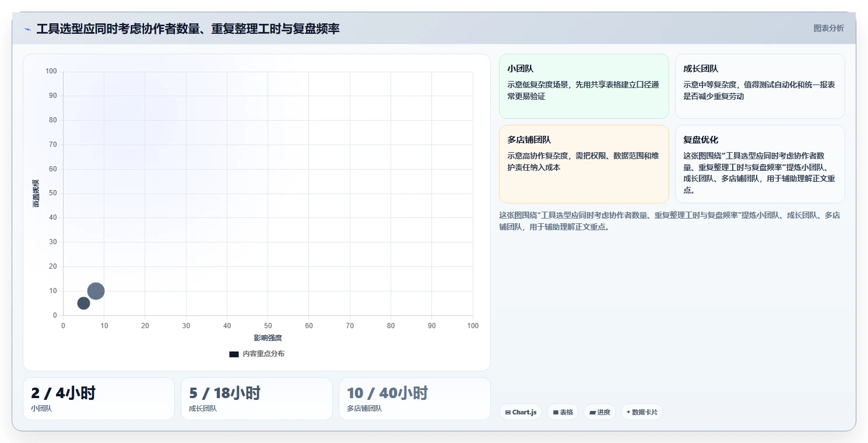This screenshot has width=868, height=443.
Task: Click the 5 / 18小时 stat value
Action: (225, 393)
